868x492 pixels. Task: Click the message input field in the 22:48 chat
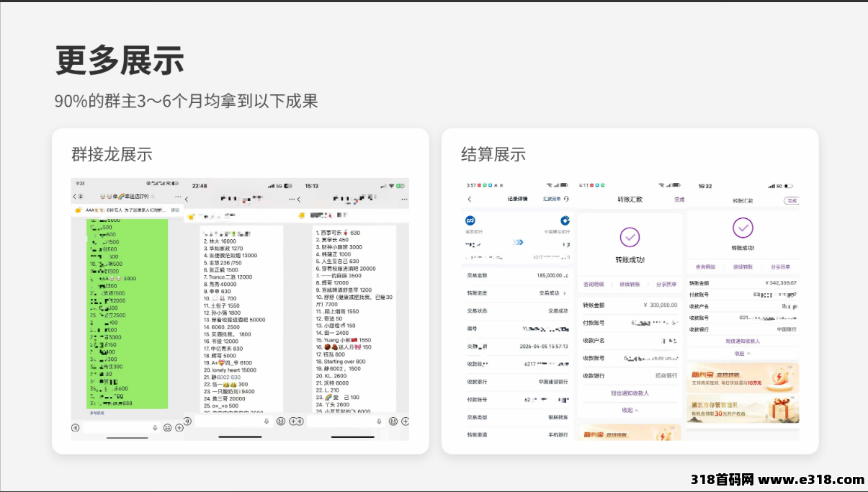click(x=227, y=421)
